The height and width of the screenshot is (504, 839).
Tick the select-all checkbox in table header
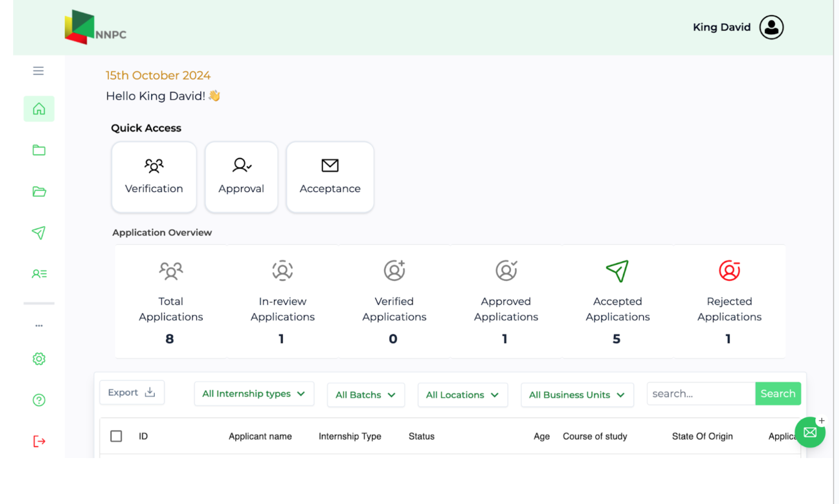click(x=116, y=436)
